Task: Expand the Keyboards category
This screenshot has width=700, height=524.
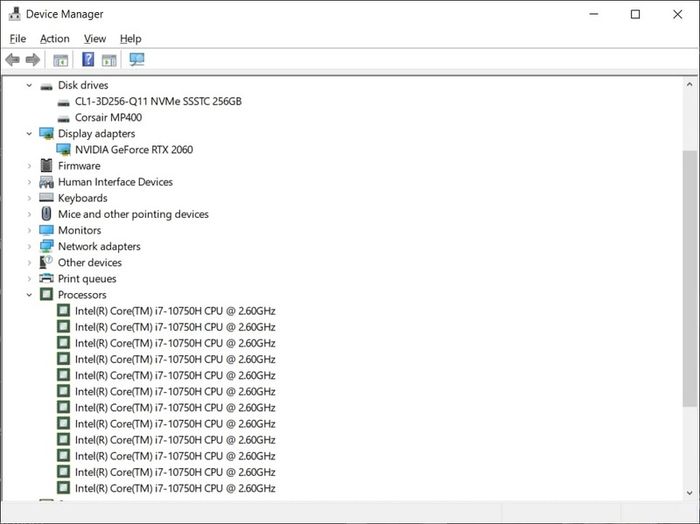Action: [x=29, y=198]
